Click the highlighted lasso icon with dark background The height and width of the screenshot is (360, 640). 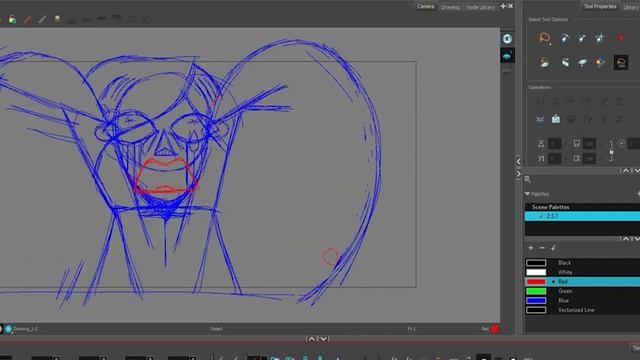tap(621, 62)
